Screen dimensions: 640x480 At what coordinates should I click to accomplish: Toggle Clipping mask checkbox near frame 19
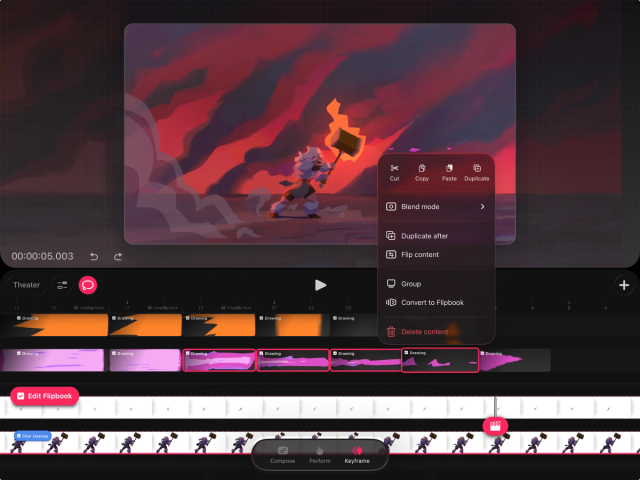[x=223, y=308]
